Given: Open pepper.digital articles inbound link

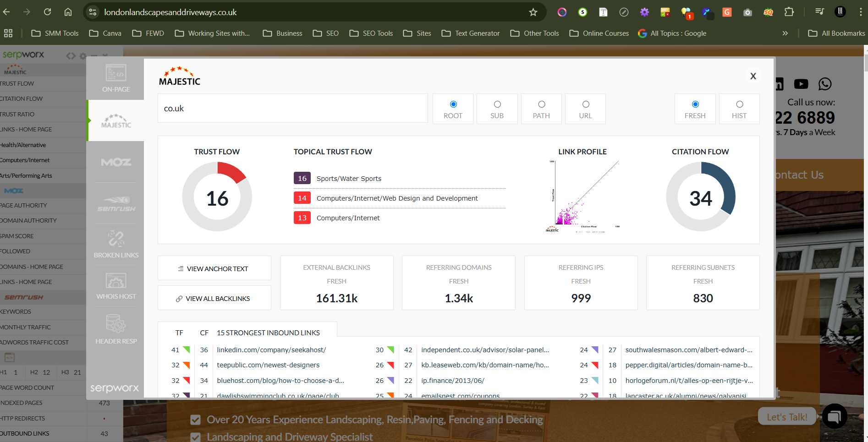Looking at the screenshot, I should (689, 365).
